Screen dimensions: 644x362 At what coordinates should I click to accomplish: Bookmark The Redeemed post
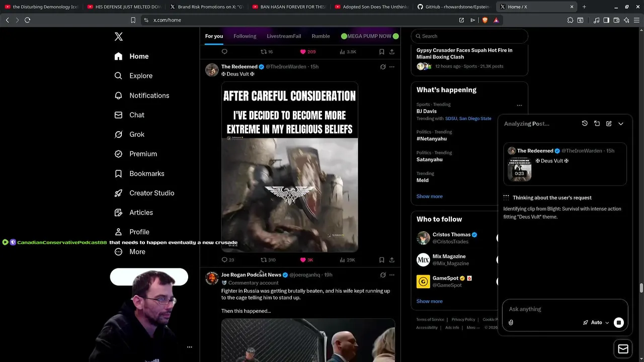[382, 260]
